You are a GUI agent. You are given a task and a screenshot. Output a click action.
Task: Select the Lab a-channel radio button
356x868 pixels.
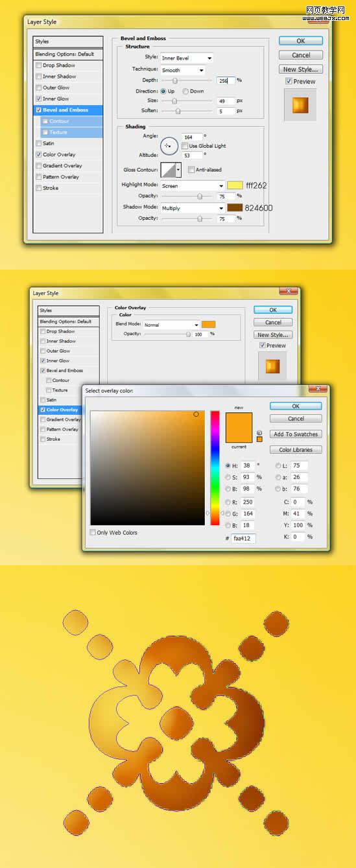(278, 477)
